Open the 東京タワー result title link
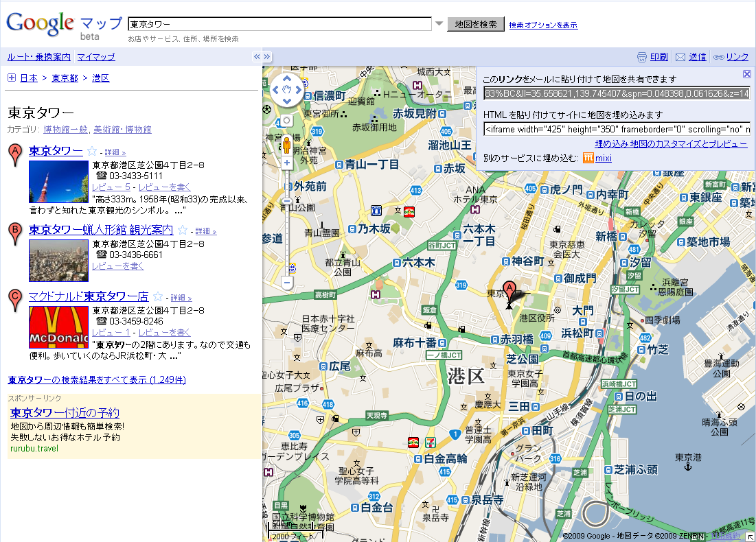Screen dimensions: 756x542 tap(56, 151)
